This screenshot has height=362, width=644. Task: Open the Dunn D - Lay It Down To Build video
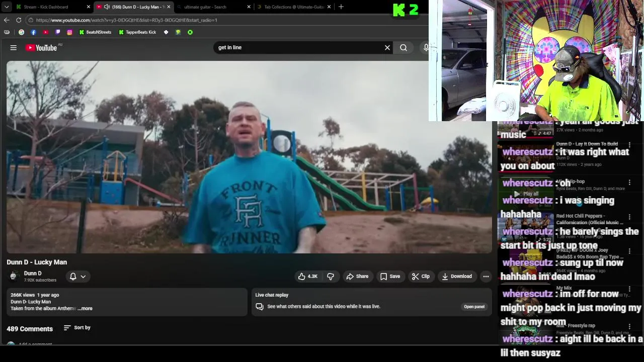pyautogui.click(x=587, y=144)
